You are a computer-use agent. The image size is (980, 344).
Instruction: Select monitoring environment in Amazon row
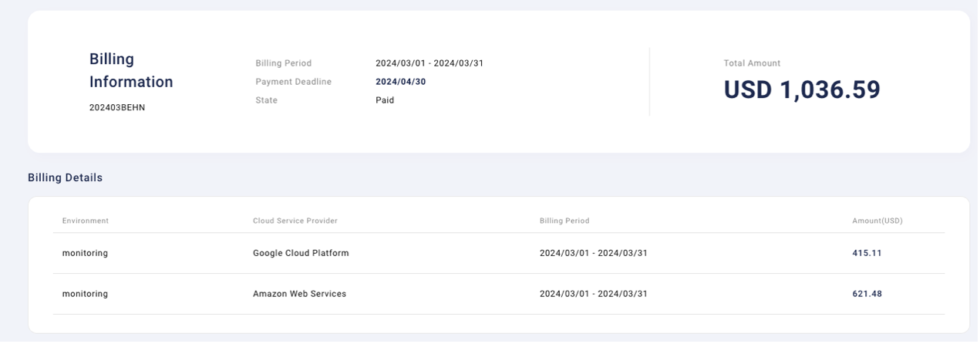click(x=85, y=294)
